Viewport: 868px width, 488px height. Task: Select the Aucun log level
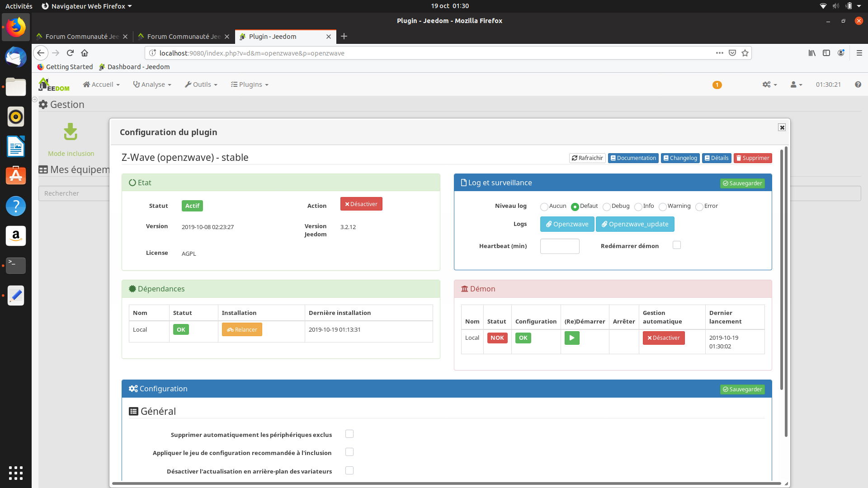(x=544, y=206)
